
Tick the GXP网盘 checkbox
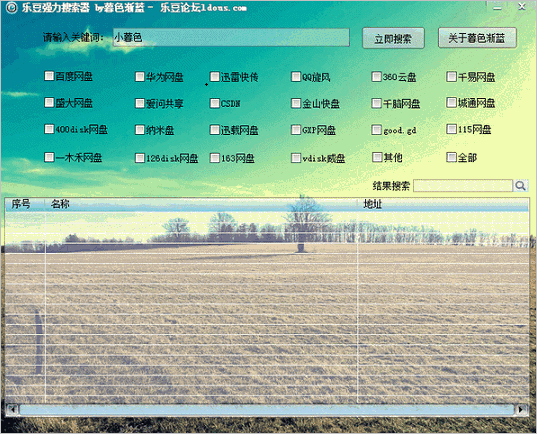coord(296,129)
